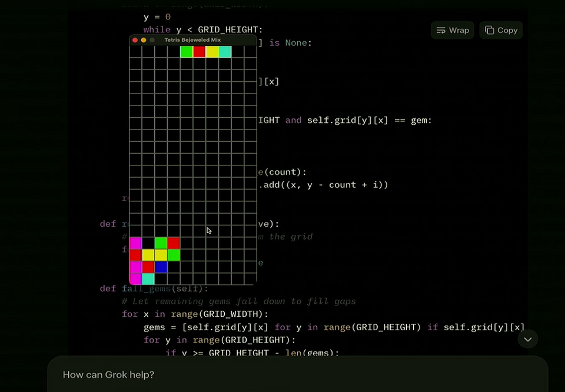Click the Tetris Bejeweled Mix title bar text
Screen dimensions: 565x392
[x=192, y=40]
